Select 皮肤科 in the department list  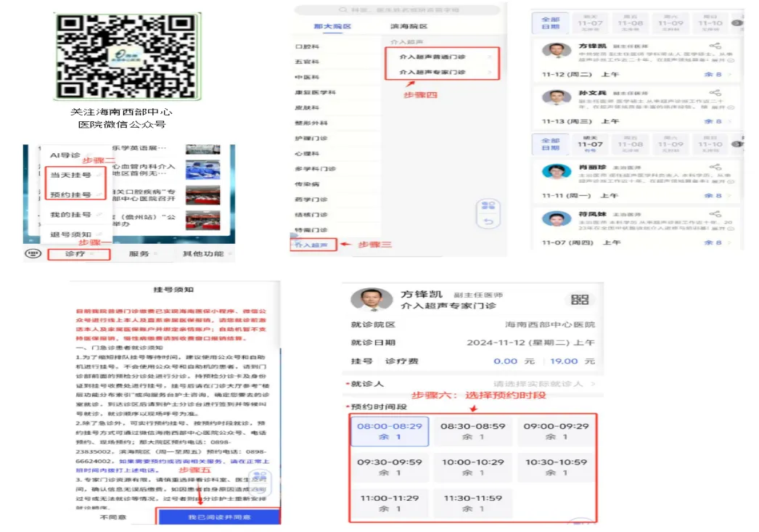(307, 108)
